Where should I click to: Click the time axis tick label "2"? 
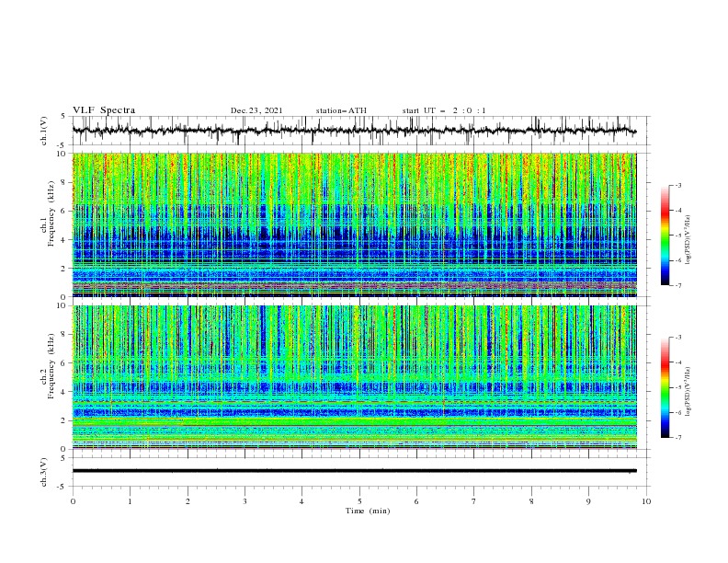coord(188,501)
